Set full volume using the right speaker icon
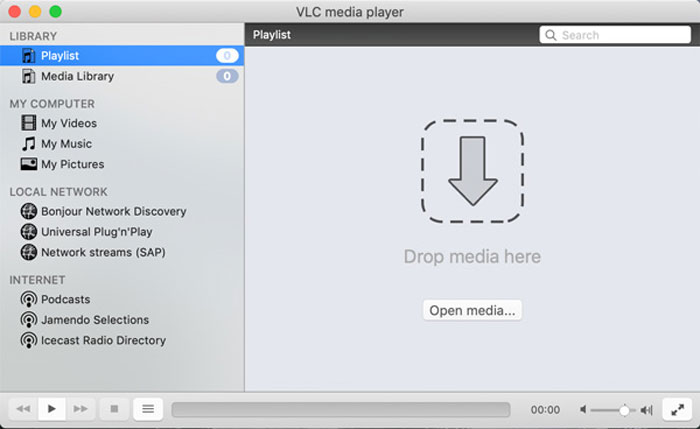Image resolution: width=700 pixels, height=429 pixels. coord(646,409)
